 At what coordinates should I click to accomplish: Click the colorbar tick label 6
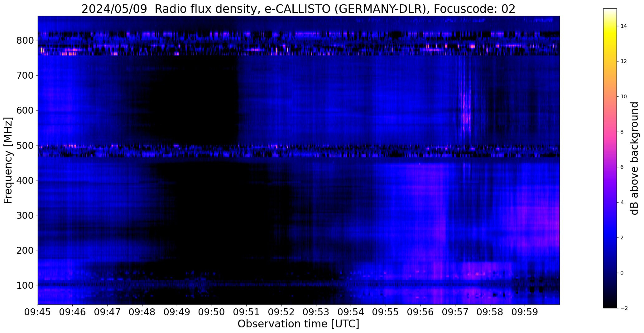click(622, 167)
